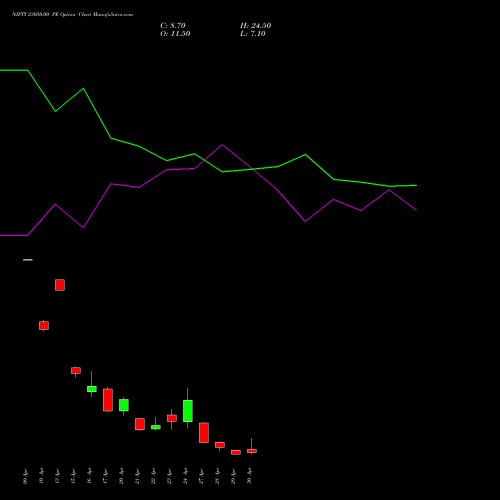Click the small green candle for 22 Apr
The image size is (500, 500).
pos(156,427)
